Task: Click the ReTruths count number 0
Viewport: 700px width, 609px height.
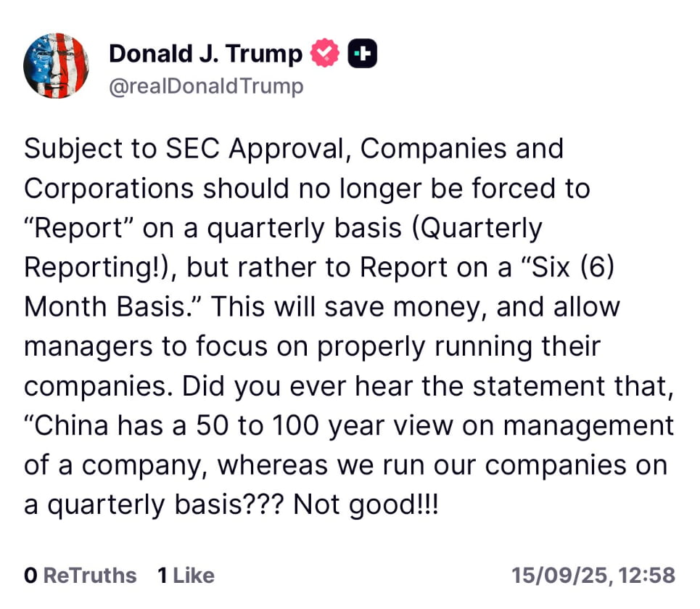Action: [30, 576]
